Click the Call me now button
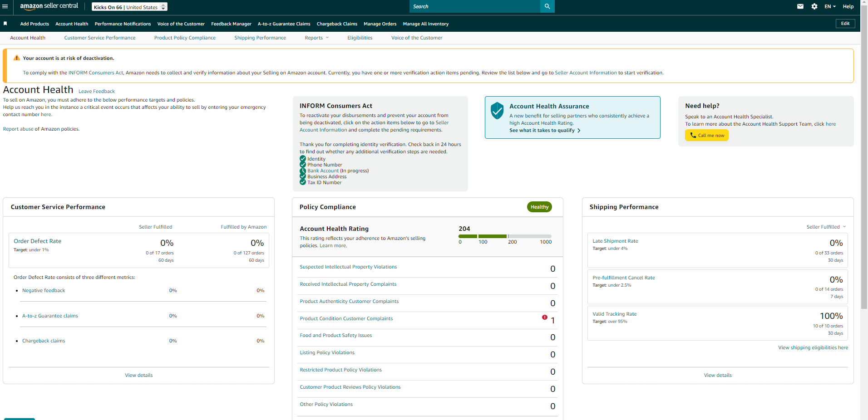Image resolution: width=868 pixels, height=420 pixels. (x=707, y=135)
